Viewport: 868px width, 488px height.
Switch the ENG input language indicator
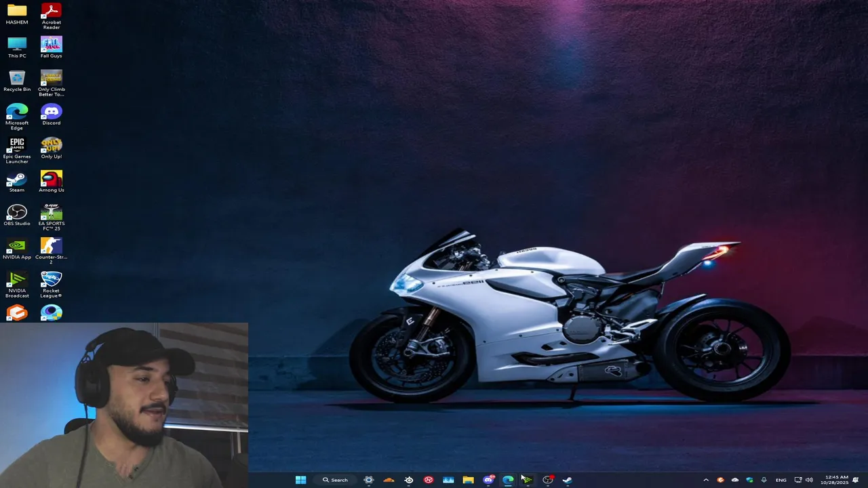(781, 480)
